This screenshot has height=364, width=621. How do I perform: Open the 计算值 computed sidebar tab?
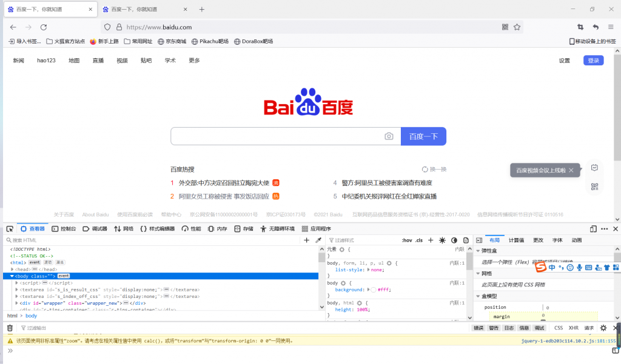click(x=517, y=240)
